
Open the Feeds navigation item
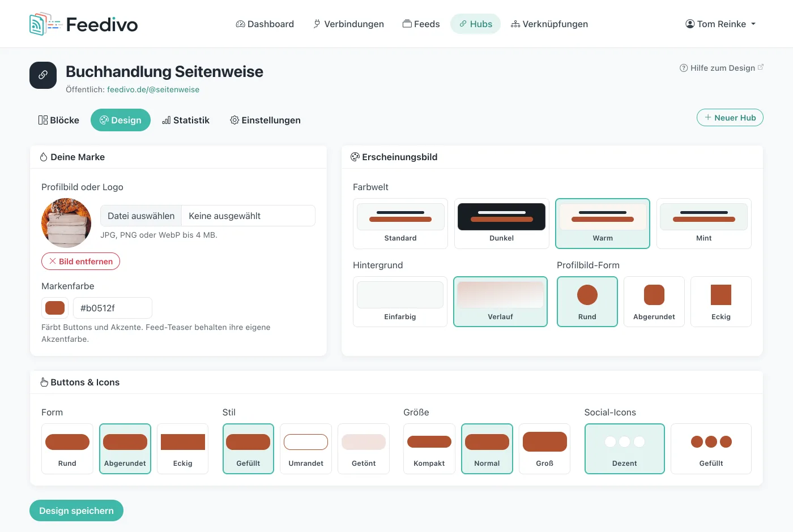pos(421,24)
